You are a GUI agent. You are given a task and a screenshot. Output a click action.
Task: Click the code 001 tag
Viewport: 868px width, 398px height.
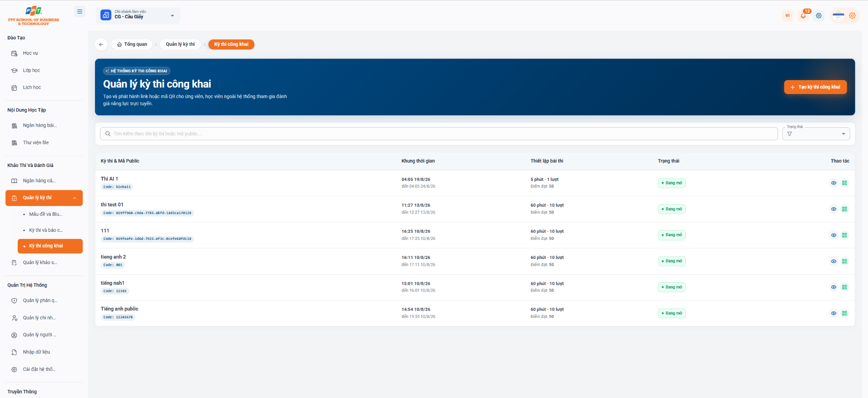pyautogui.click(x=113, y=265)
